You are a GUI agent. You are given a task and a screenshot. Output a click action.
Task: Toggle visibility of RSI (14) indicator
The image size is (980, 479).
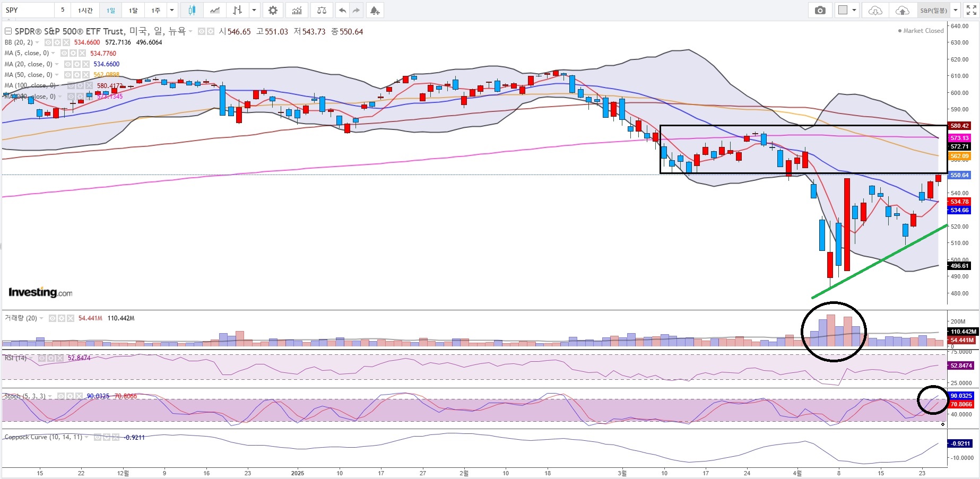(41, 358)
